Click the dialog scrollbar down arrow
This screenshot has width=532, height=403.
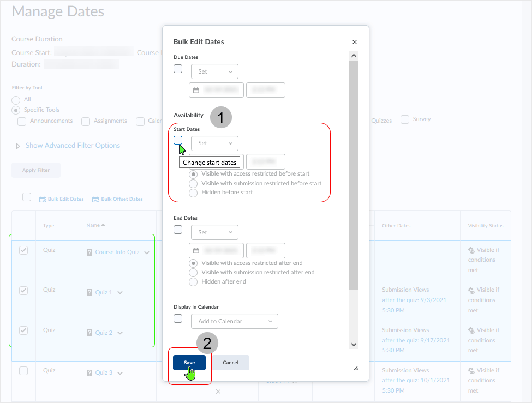pyautogui.click(x=354, y=345)
